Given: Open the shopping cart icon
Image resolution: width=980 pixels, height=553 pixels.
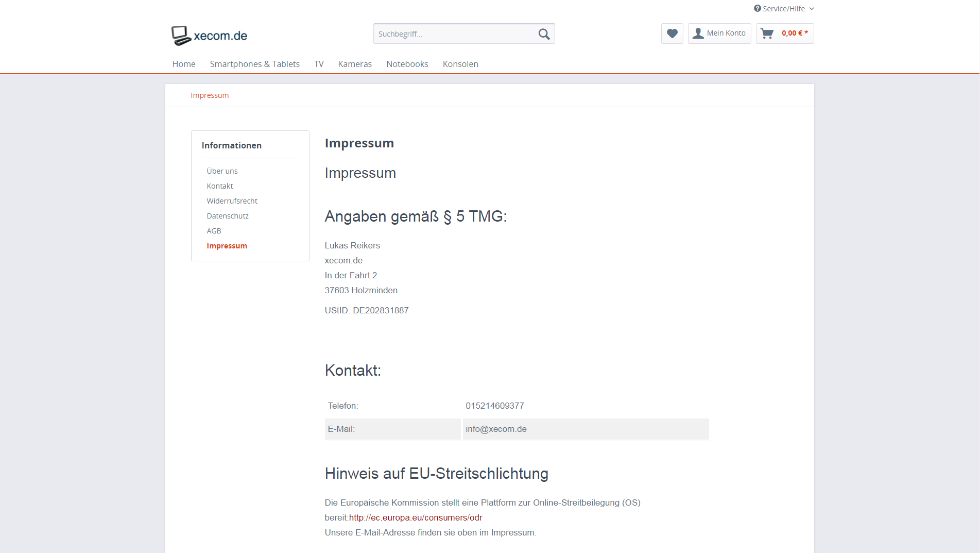Looking at the screenshot, I should (x=767, y=33).
